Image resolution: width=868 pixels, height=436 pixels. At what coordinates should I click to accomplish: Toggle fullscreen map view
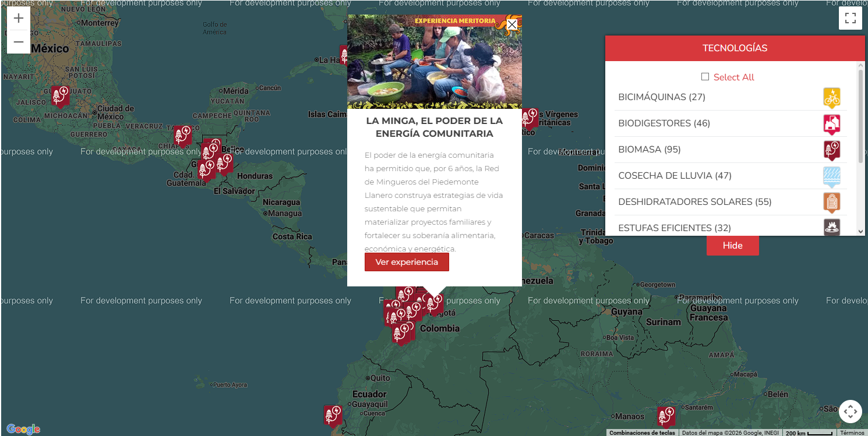(x=850, y=18)
